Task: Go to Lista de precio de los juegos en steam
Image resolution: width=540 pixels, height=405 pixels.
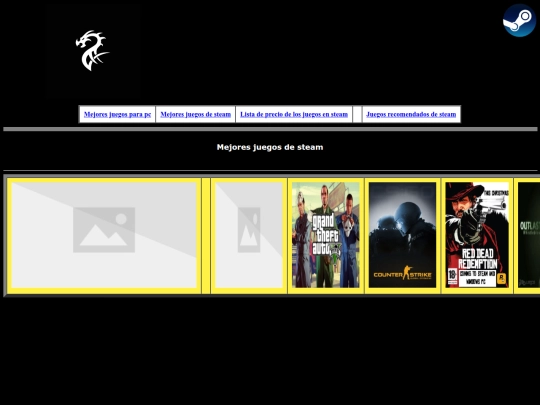Action: click(x=294, y=114)
